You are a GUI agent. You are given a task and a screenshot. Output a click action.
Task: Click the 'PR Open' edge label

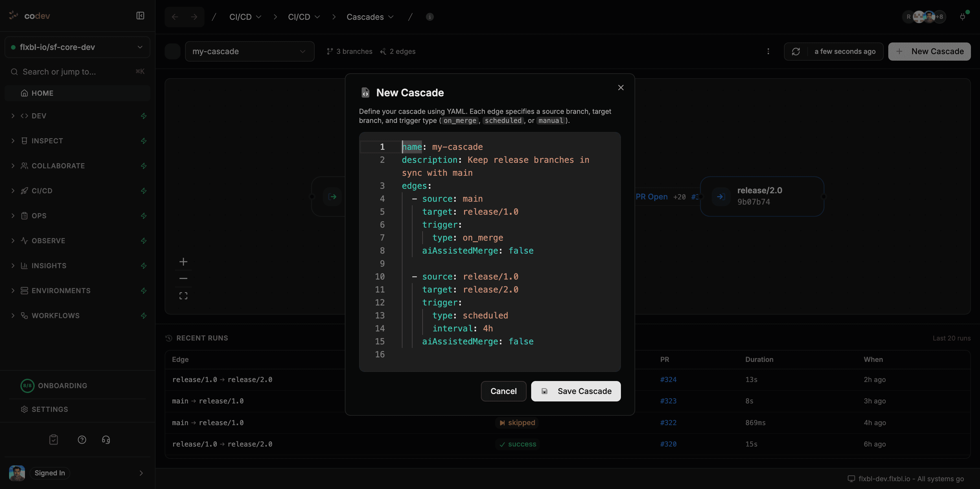[651, 197]
